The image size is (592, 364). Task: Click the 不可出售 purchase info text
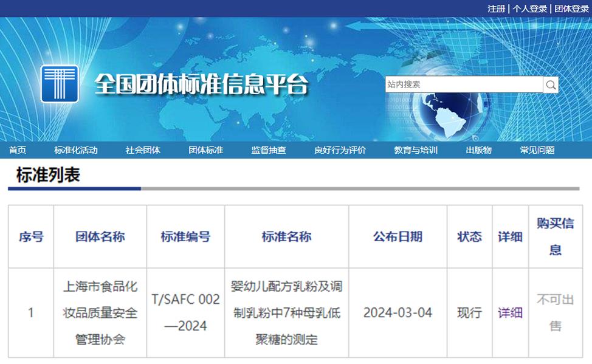[x=555, y=313]
